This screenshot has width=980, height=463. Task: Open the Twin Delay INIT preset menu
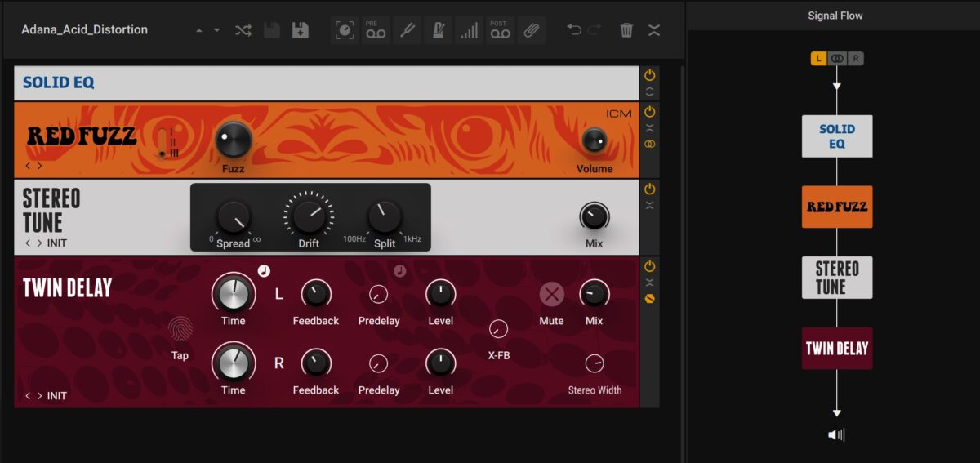57,396
